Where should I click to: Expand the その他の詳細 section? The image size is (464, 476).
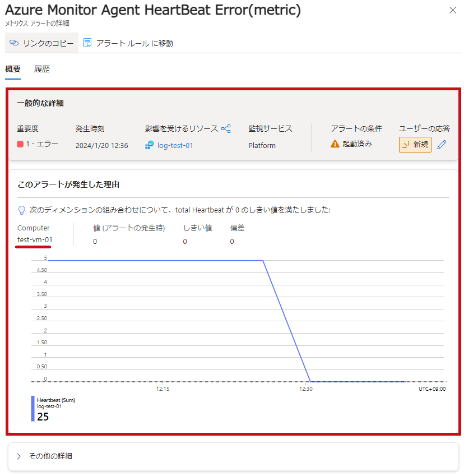(x=233, y=456)
